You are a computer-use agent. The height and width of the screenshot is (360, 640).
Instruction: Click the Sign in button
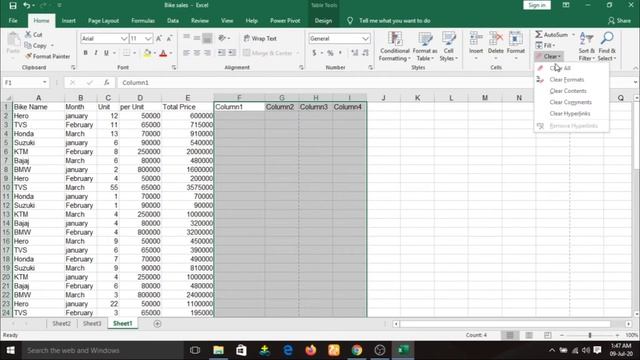click(537, 5)
